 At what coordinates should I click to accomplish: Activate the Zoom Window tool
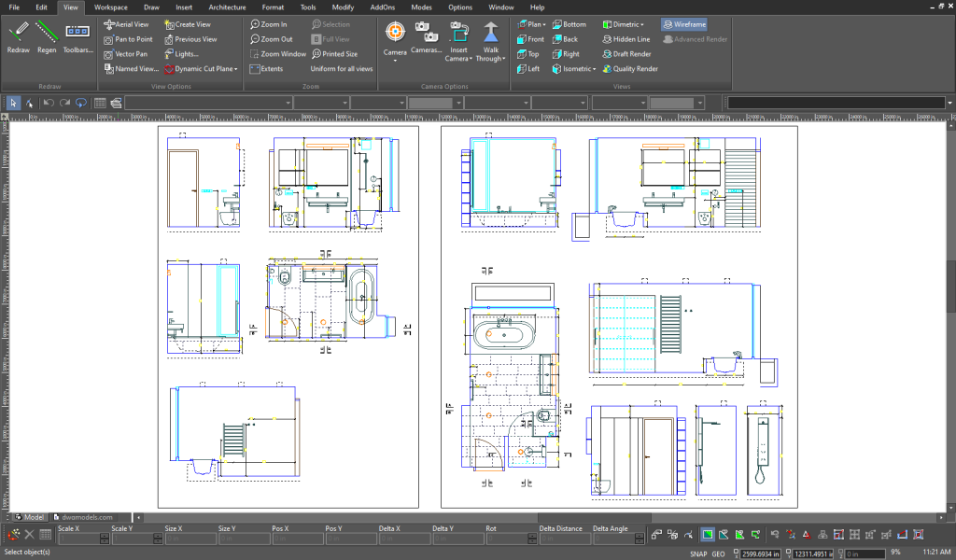click(x=278, y=53)
